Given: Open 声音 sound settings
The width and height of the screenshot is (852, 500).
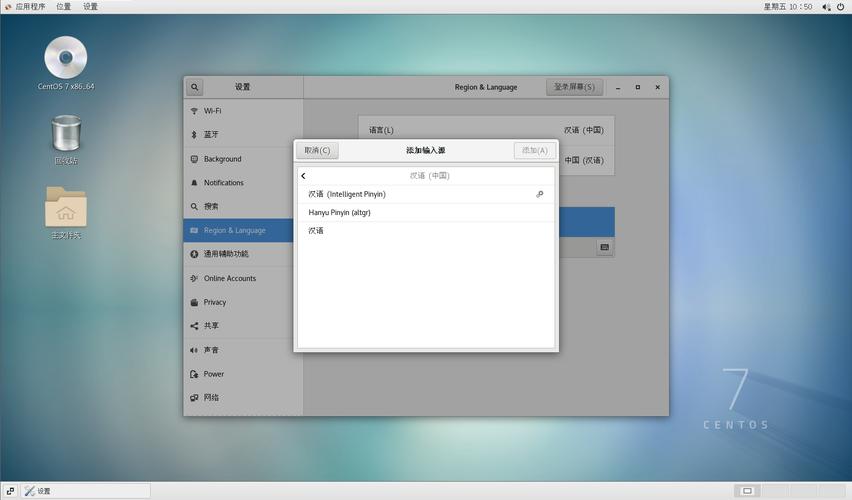Looking at the screenshot, I should 243,350.
